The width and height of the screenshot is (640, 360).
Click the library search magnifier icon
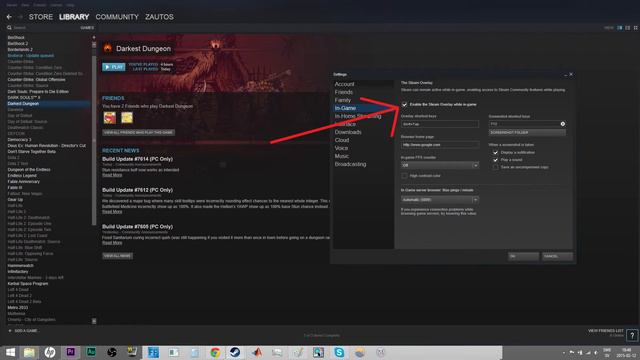tap(9, 28)
